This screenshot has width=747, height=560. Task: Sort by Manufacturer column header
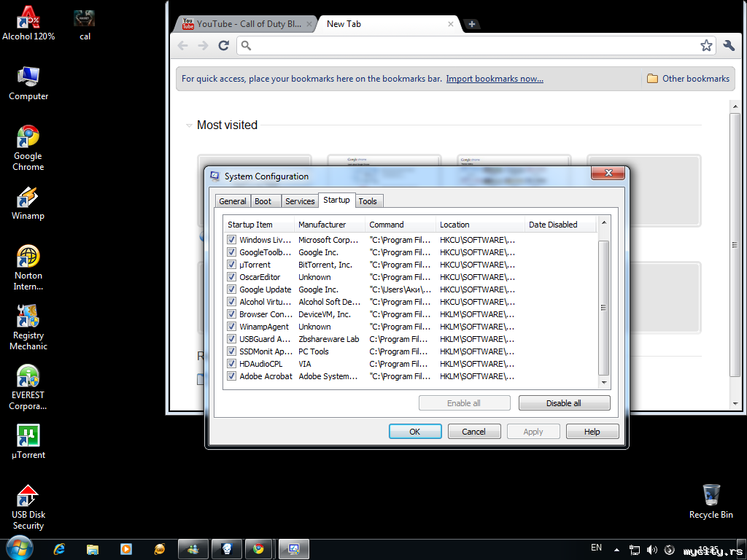pos(330,225)
